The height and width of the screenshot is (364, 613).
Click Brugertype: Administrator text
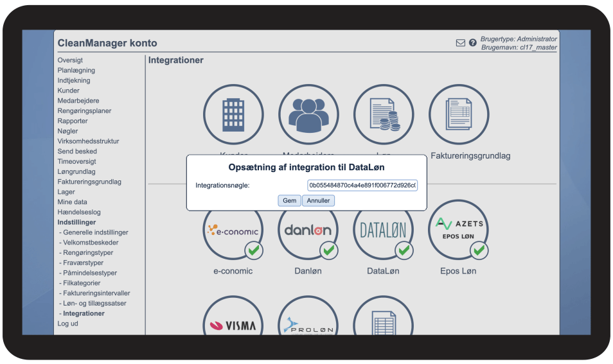click(x=519, y=39)
